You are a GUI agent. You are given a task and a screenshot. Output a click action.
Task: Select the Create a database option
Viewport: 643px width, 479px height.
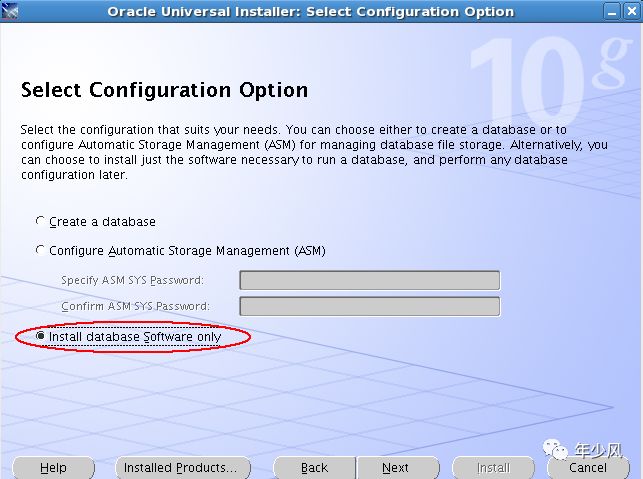[40, 221]
